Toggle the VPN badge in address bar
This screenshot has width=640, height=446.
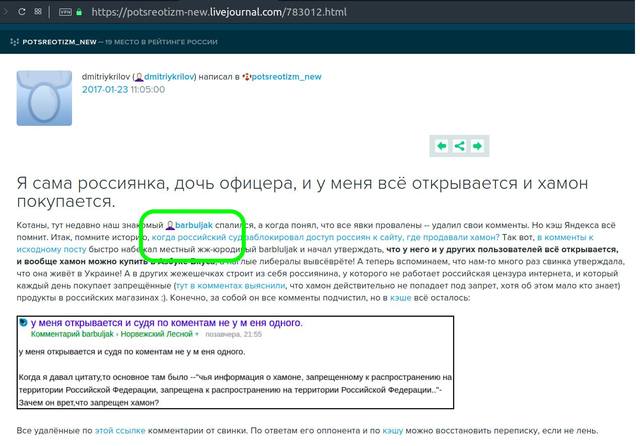click(x=65, y=12)
